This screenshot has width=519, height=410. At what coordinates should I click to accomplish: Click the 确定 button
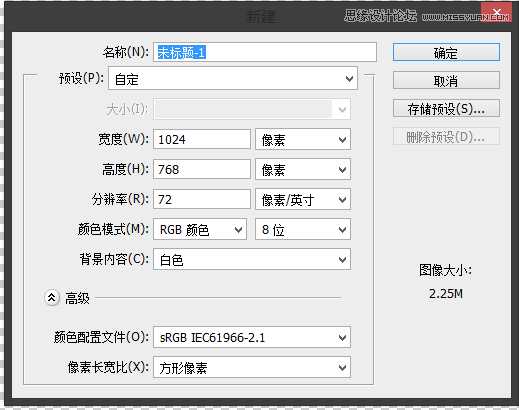[x=446, y=52]
